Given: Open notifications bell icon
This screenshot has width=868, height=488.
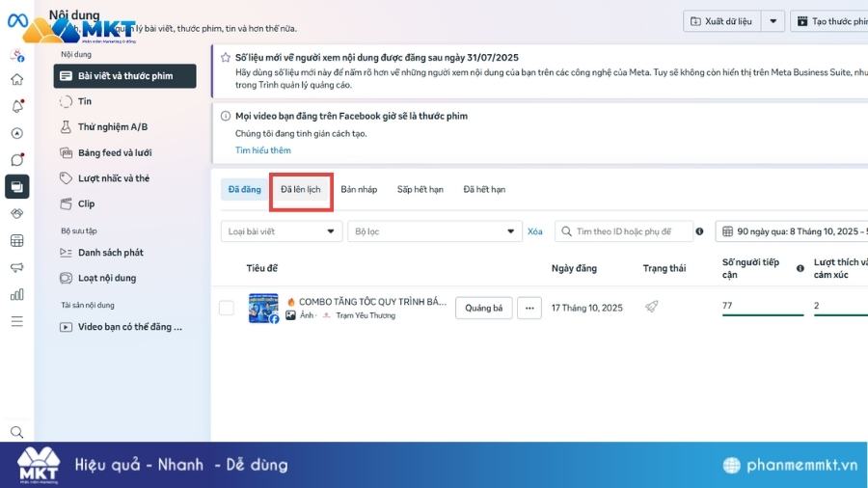Looking at the screenshot, I should tap(17, 106).
